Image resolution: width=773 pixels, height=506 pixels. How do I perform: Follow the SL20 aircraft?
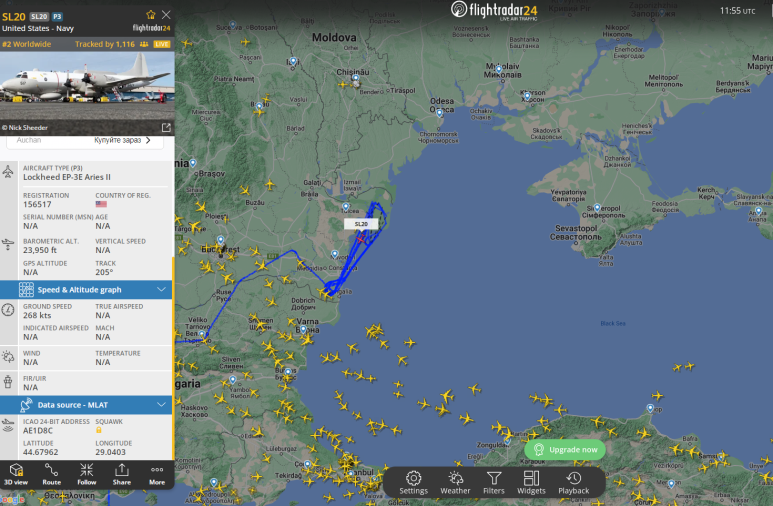[86, 474]
